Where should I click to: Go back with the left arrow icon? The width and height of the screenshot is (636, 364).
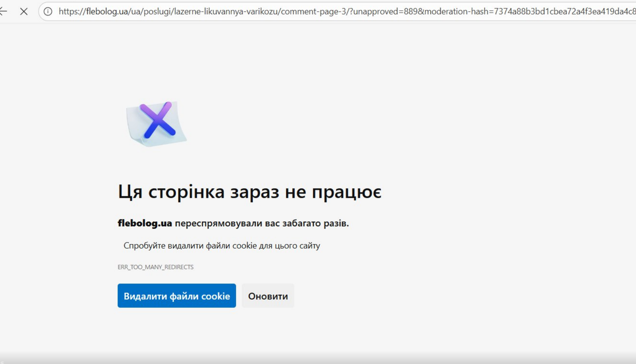[3, 12]
